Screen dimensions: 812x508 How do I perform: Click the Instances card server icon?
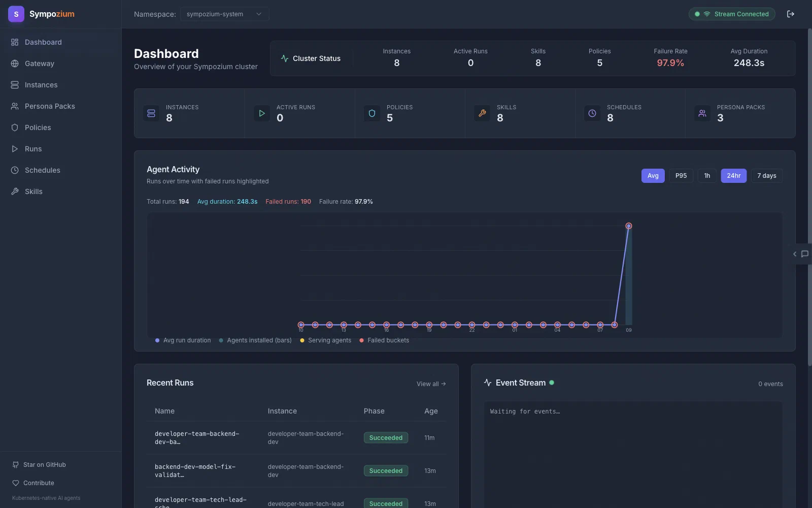coord(151,113)
